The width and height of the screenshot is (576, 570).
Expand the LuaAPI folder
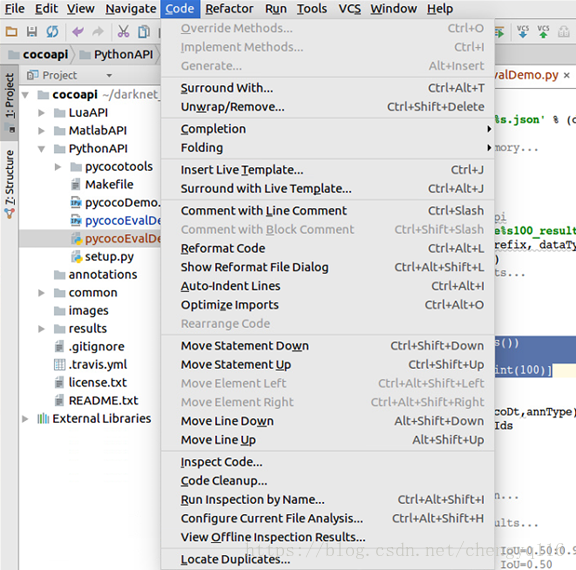[x=42, y=113]
